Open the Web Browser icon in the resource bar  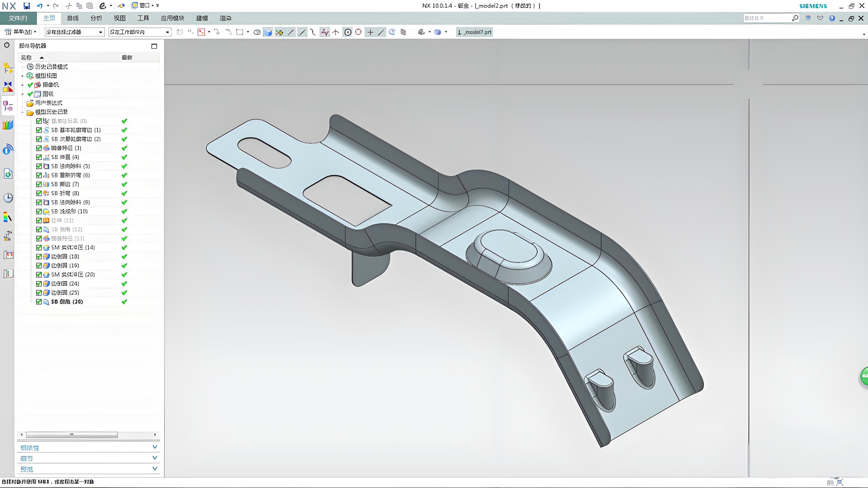click(8, 174)
